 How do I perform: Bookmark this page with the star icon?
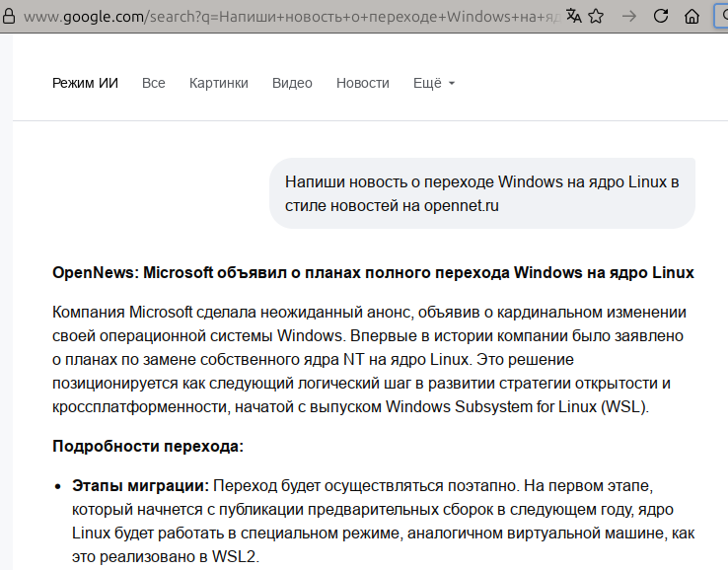pos(596,17)
